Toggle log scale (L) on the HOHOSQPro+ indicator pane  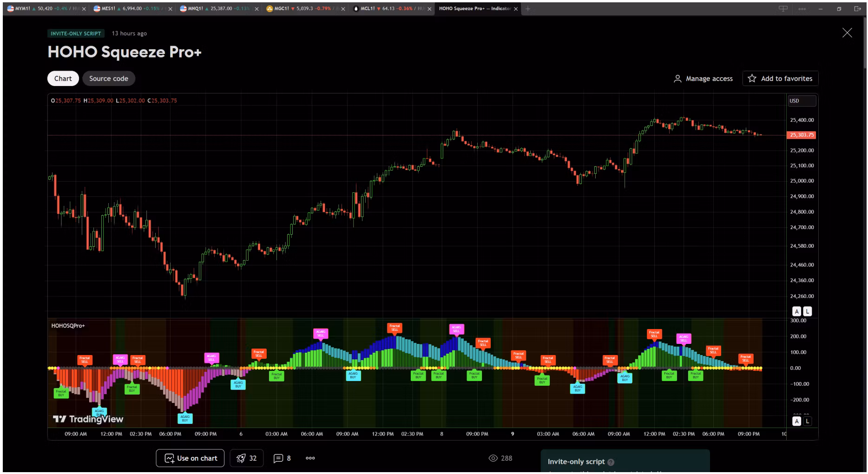(808, 421)
